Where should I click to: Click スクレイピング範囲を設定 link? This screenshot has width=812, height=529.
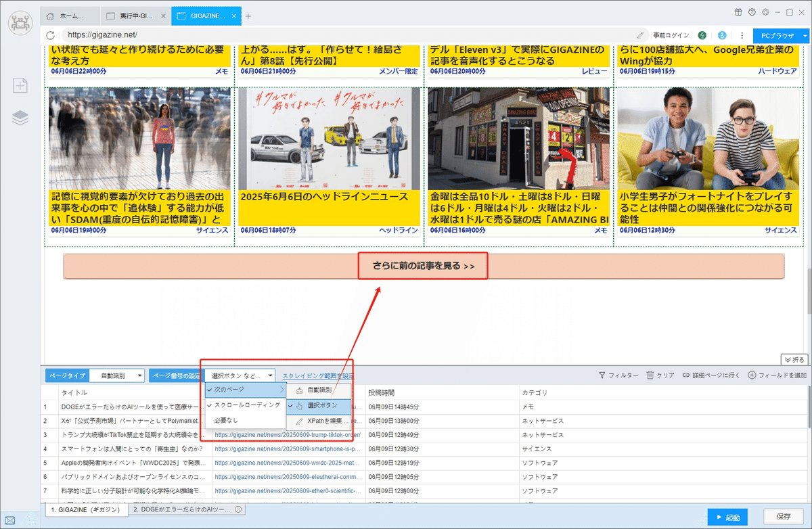tap(318, 375)
